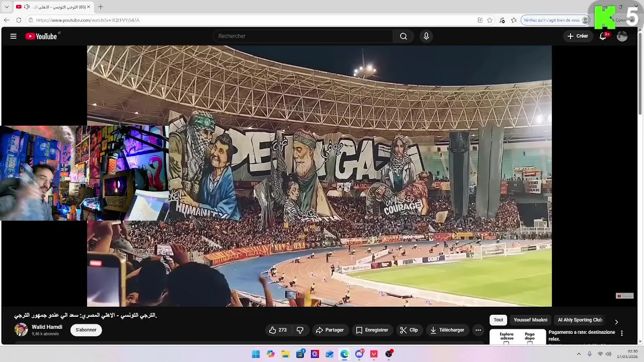Switch to Microsoft Edge on taskbar
644x362 pixels.
point(344,354)
